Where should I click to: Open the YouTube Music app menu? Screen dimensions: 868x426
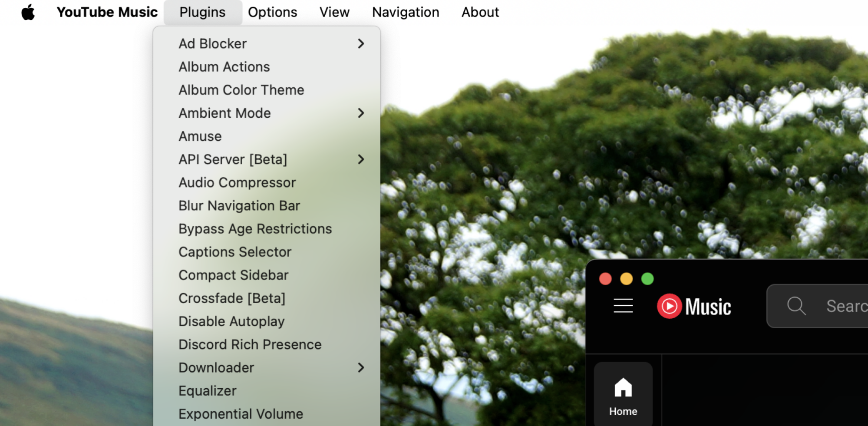pyautogui.click(x=107, y=12)
